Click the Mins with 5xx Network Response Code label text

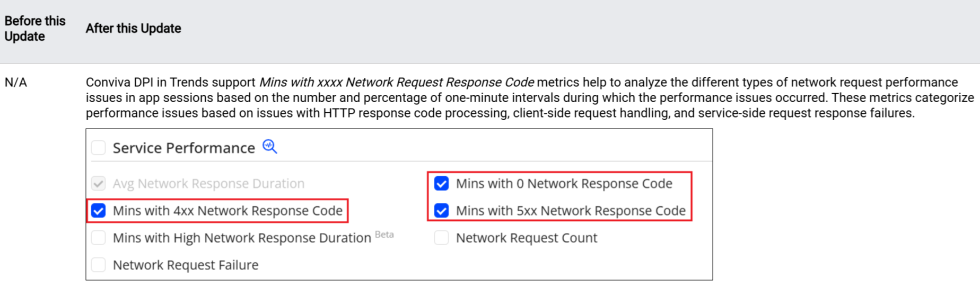click(x=571, y=211)
